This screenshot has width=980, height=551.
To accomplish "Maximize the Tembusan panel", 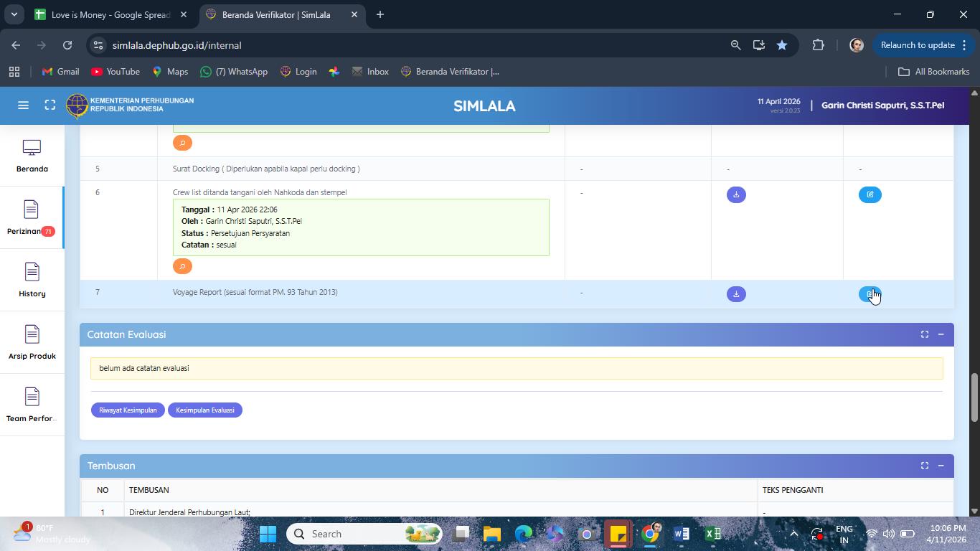I will (925, 466).
